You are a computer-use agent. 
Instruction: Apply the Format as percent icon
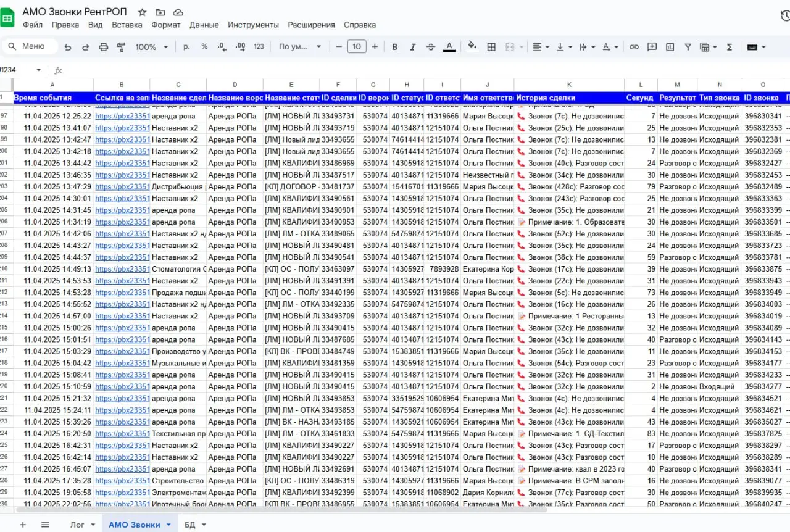(x=204, y=46)
